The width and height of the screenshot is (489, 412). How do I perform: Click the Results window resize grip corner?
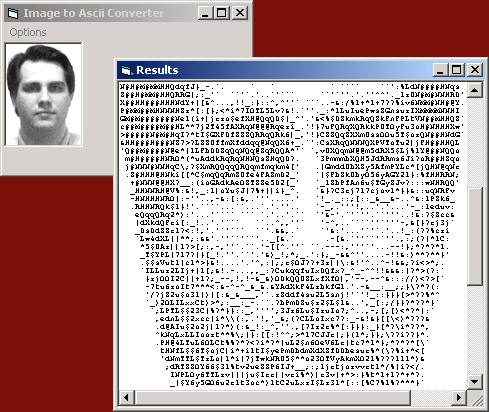475,398
